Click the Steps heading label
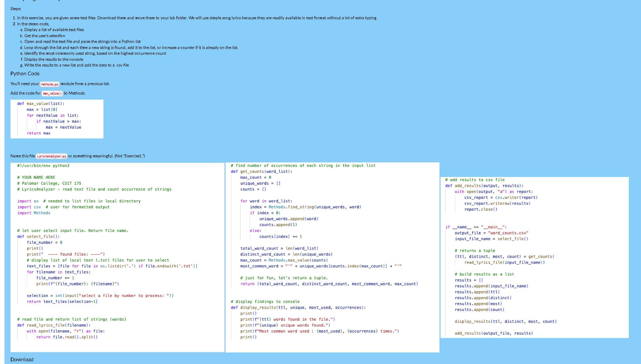The image size is (641, 364). [16, 8]
